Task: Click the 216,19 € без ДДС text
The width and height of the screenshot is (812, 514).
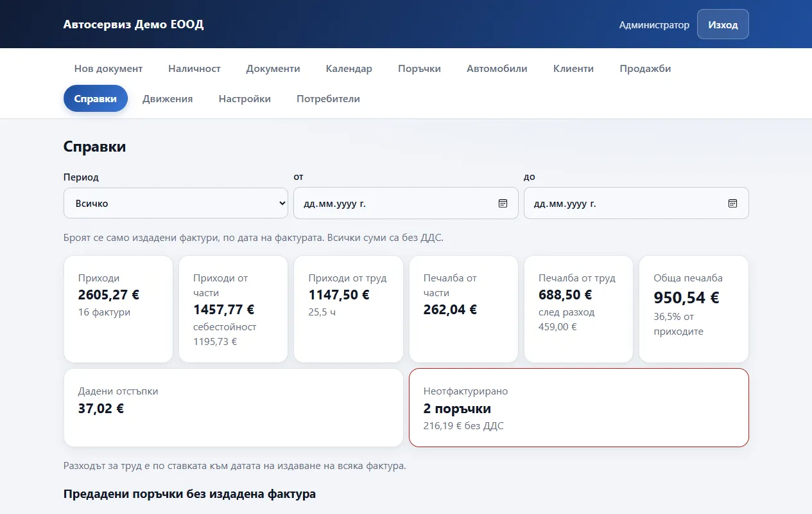Action: click(463, 425)
